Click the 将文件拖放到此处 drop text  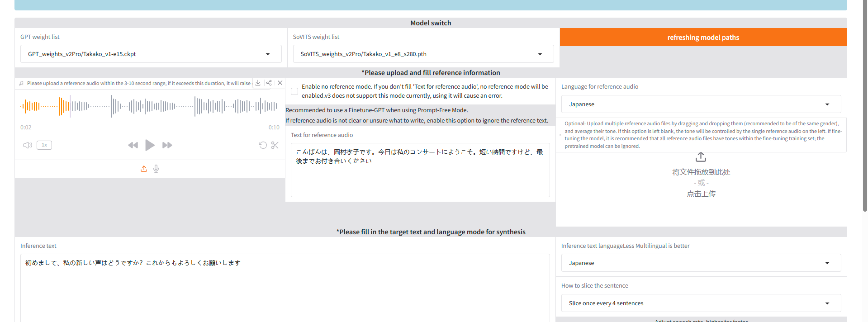click(x=701, y=172)
